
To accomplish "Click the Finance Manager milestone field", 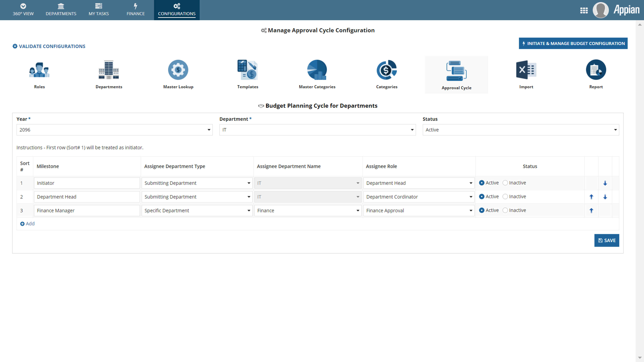I will click(87, 211).
